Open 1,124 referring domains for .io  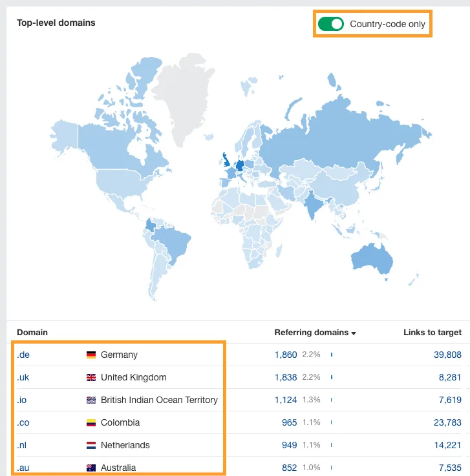[286, 400]
